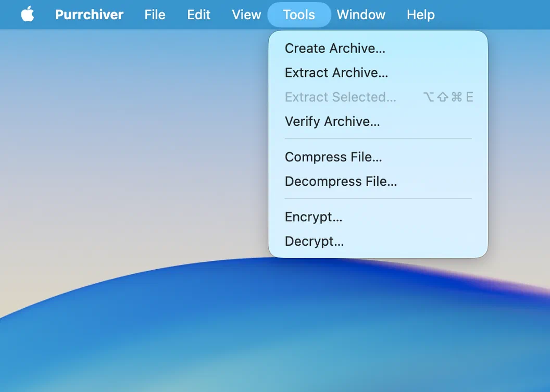The height and width of the screenshot is (392, 550).
Task: Select Extract Archive… menu entry
Action: click(x=378, y=72)
